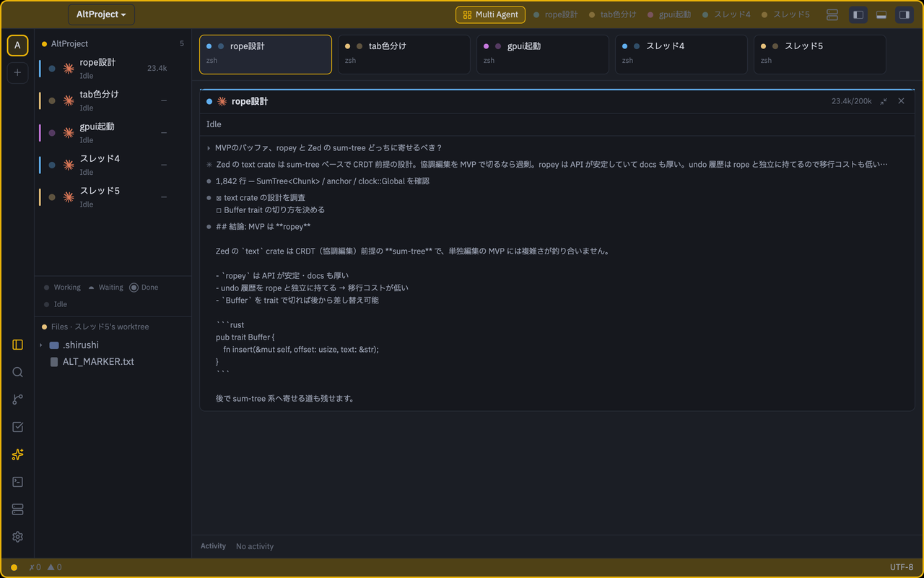Click the stacked servers icon in title bar
The width and height of the screenshot is (924, 578).
click(832, 14)
